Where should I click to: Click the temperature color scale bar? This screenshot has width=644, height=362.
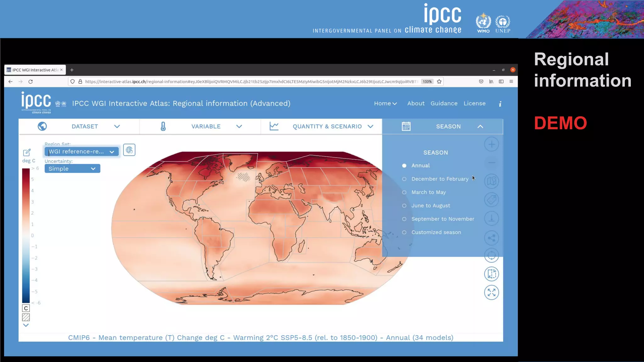[x=26, y=236]
